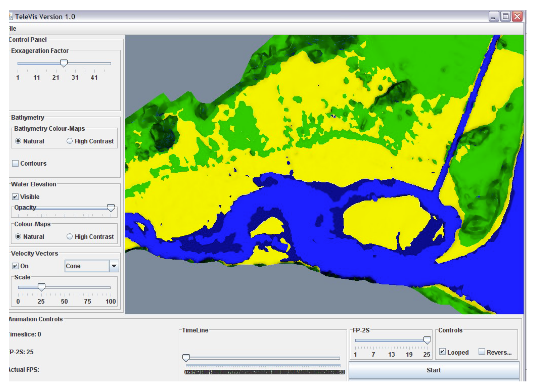Choose High Contrast water colour-map
The height and width of the screenshot is (392, 535).
tap(70, 237)
